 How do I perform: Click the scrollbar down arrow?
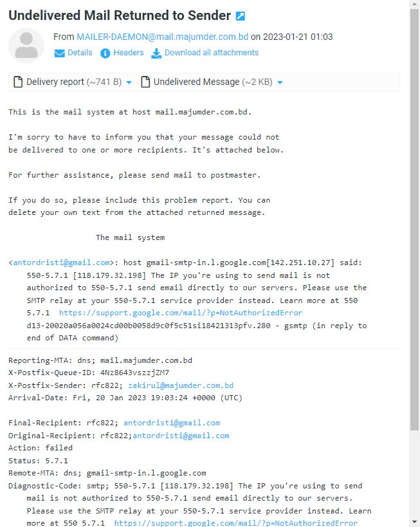tap(414, 522)
